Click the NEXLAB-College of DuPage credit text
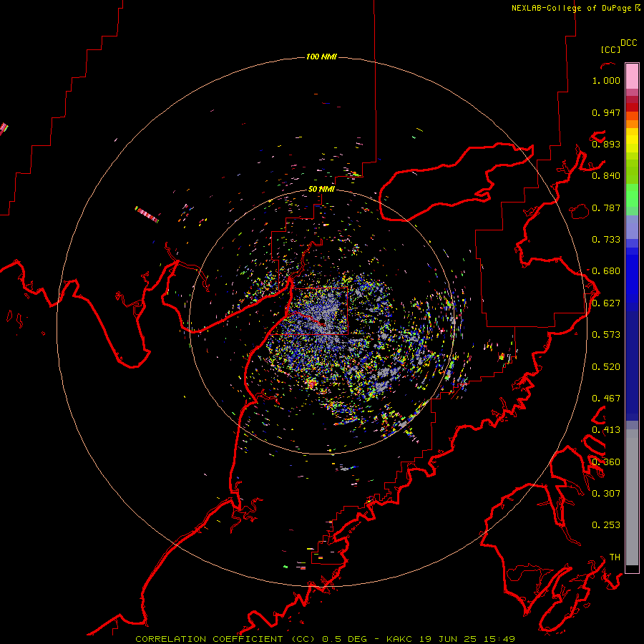644x644 pixels. (572, 8)
